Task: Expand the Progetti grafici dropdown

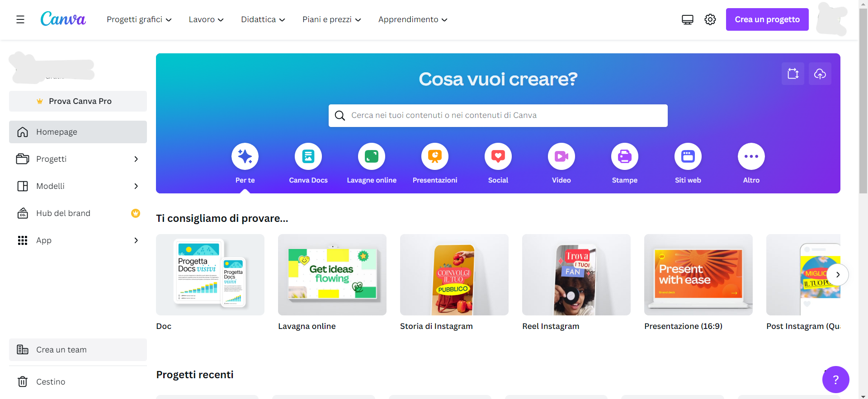Action: [x=139, y=19]
